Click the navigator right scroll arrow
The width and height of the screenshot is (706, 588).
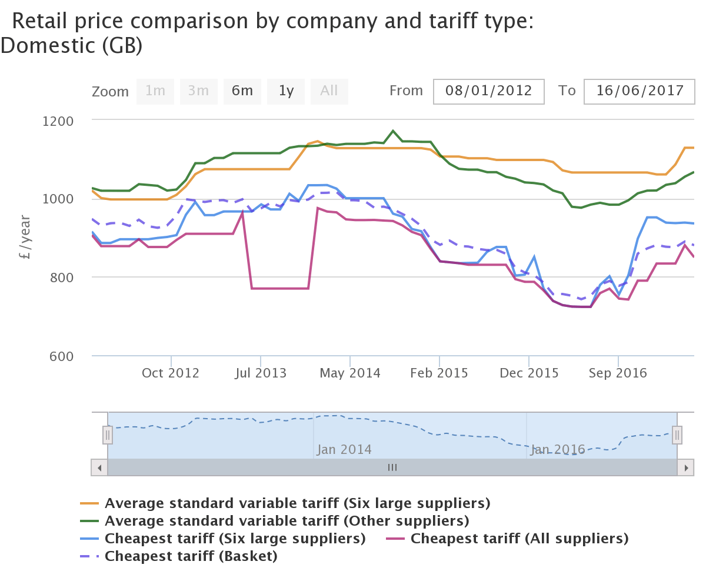click(685, 467)
